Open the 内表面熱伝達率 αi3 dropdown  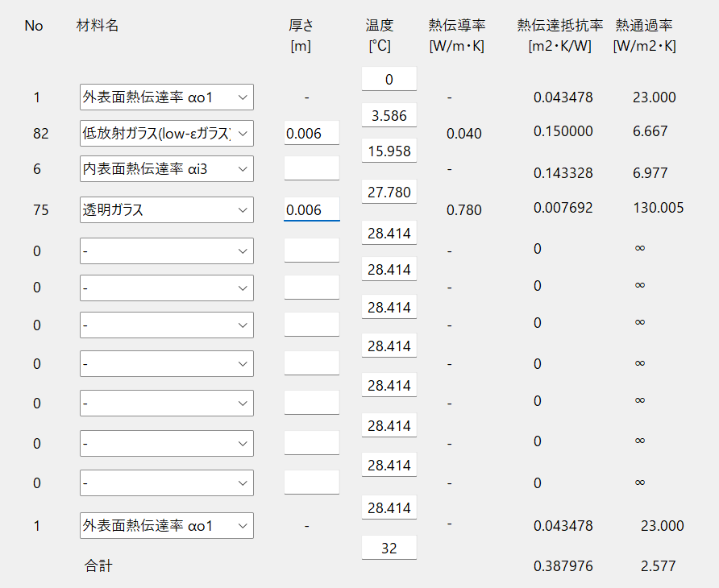[167, 168]
